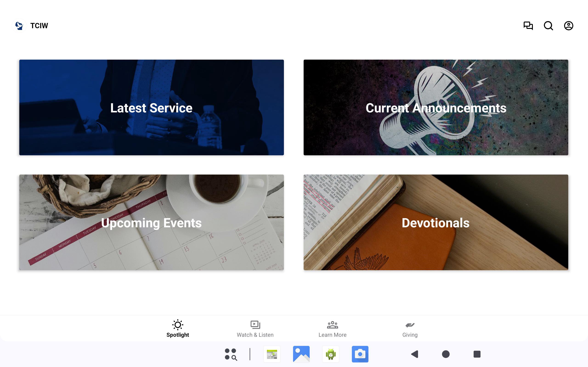Launch the green Android app icon
Screen dimensions: 588x367
click(x=331, y=354)
